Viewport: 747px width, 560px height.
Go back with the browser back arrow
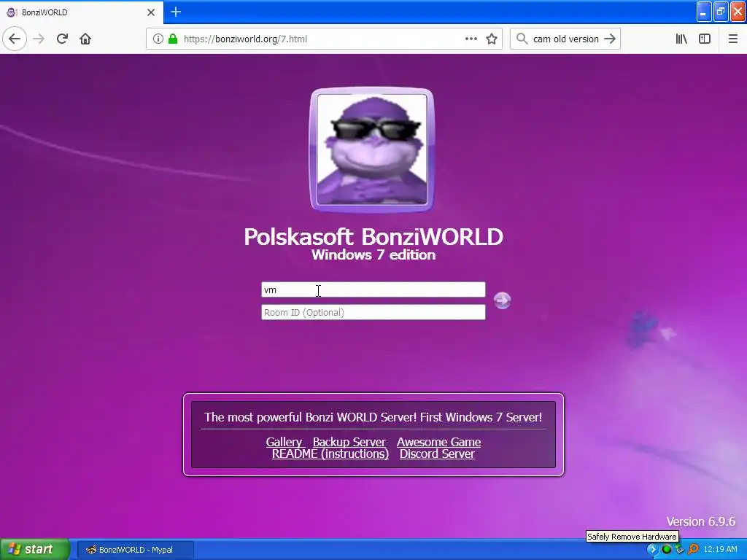(15, 39)
